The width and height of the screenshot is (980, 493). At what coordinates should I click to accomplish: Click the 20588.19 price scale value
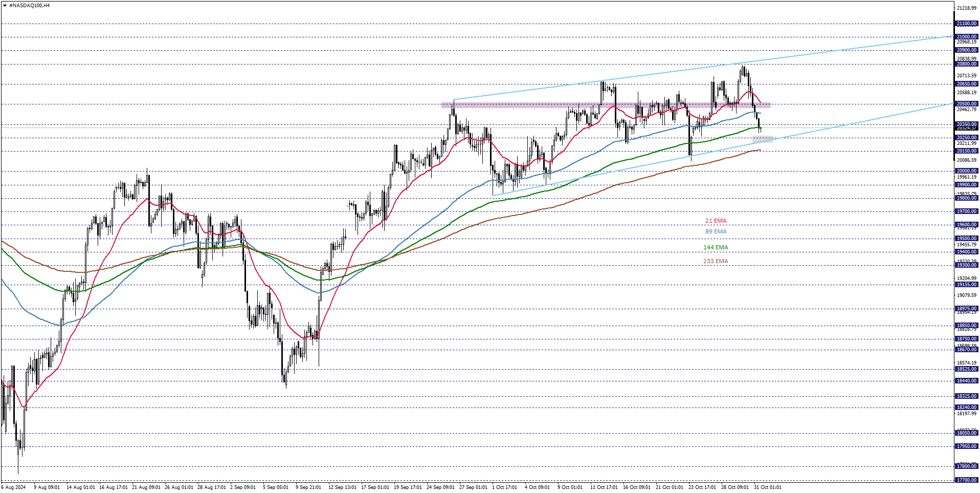(967, 93)
